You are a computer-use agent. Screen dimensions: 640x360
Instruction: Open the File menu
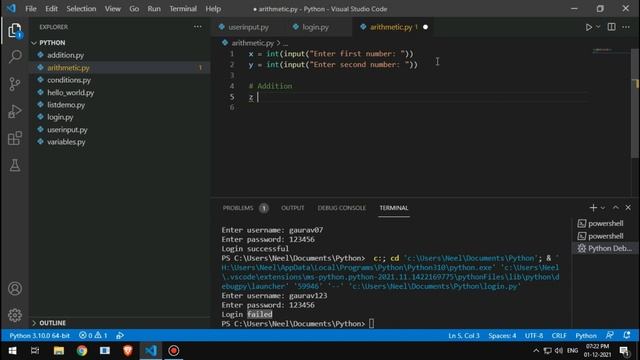(31, 9)
